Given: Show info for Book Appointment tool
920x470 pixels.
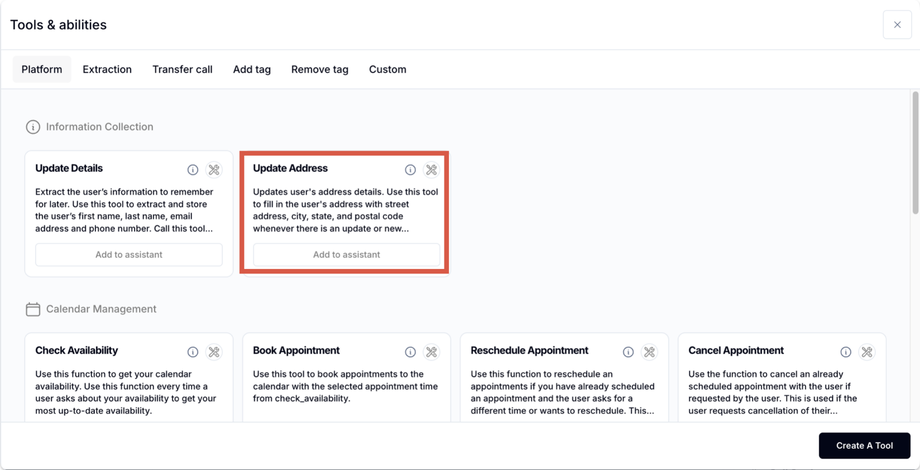Looking at the screenshot, I should pyautogui.click(x=410, y=352).
